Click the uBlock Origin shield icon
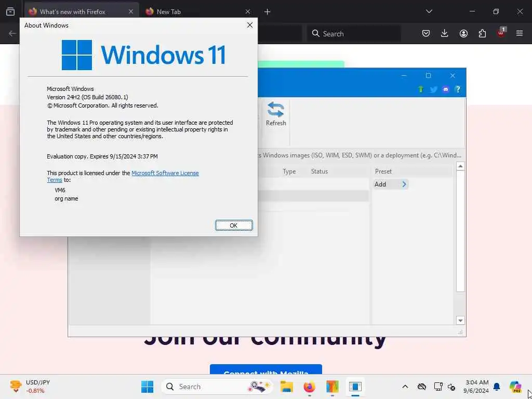Image resolution: width=532 pixels, height=399 pixels. (x=501, y=33)
